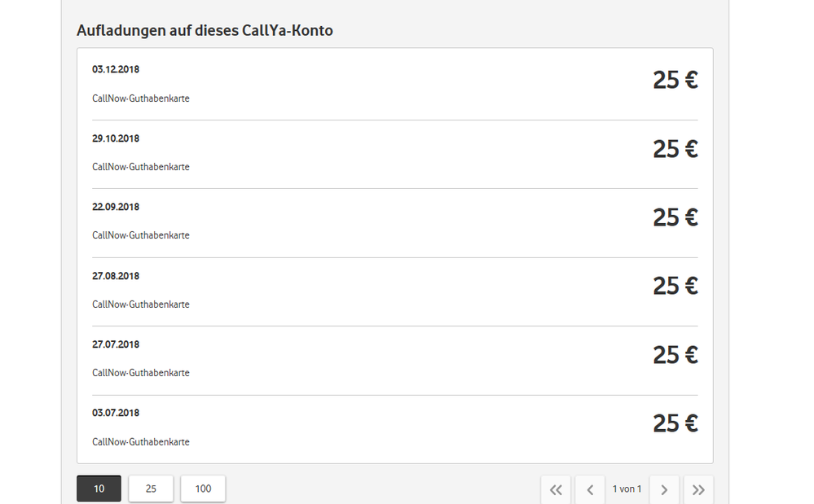Click CallNow-Guthabenkarte under 29.10.2018

click(141, 167)
